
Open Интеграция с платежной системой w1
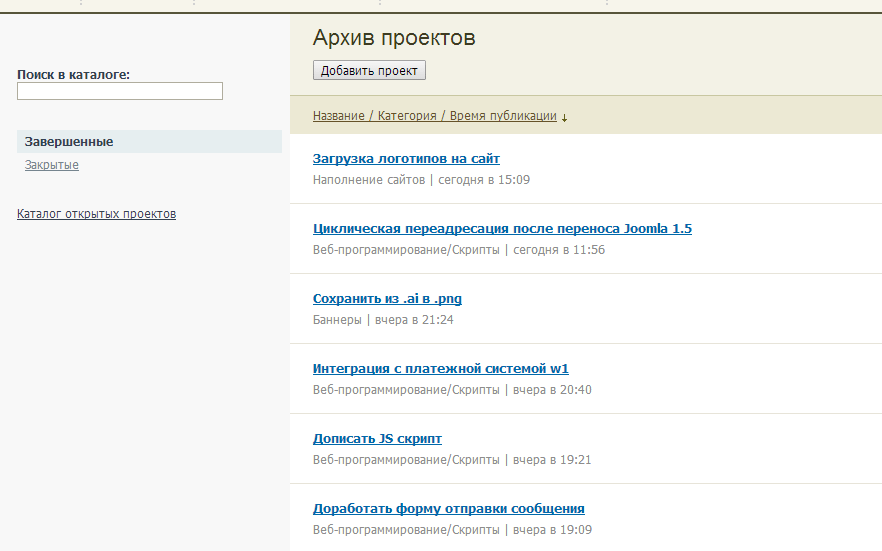tap(440, 368)
